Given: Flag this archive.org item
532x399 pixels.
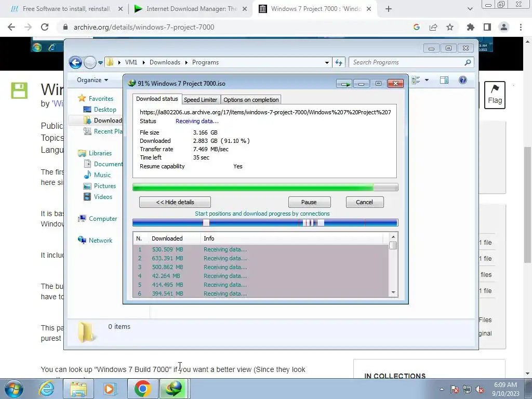Looking at the screenshot, I should (x=495, y=95).
